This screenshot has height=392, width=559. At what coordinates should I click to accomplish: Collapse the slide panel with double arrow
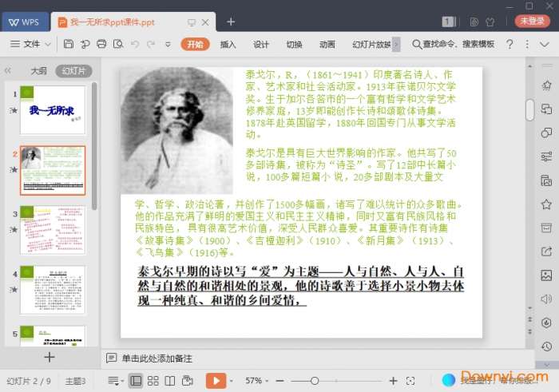7,70
